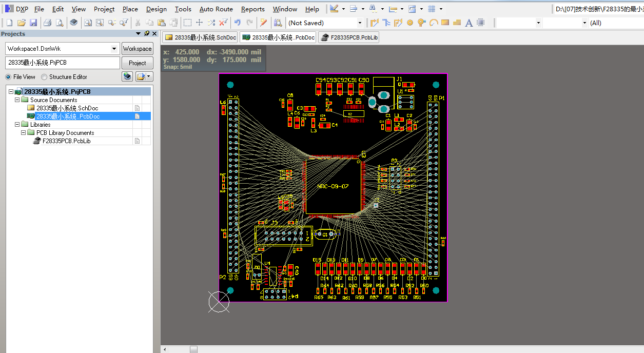Collapse the Source Documents folder

(x=17, y=100)
